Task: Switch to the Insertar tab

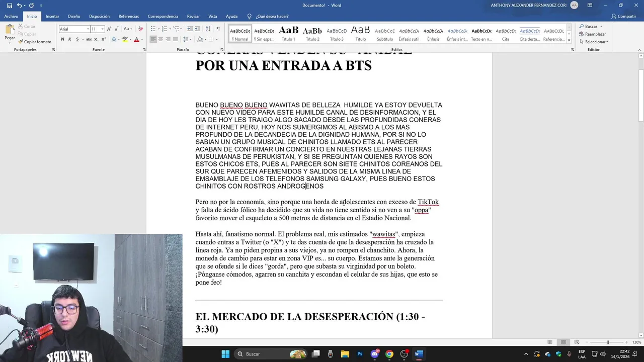Action: (52, 17)
